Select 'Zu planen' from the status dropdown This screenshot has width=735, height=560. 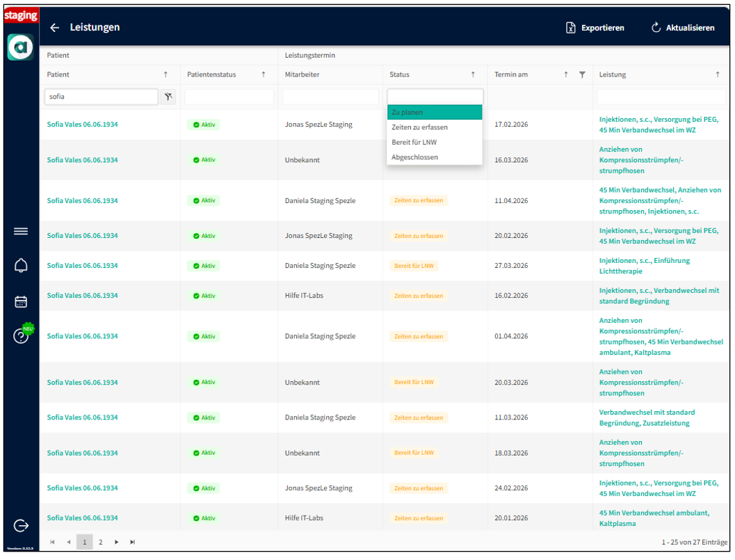434,112
